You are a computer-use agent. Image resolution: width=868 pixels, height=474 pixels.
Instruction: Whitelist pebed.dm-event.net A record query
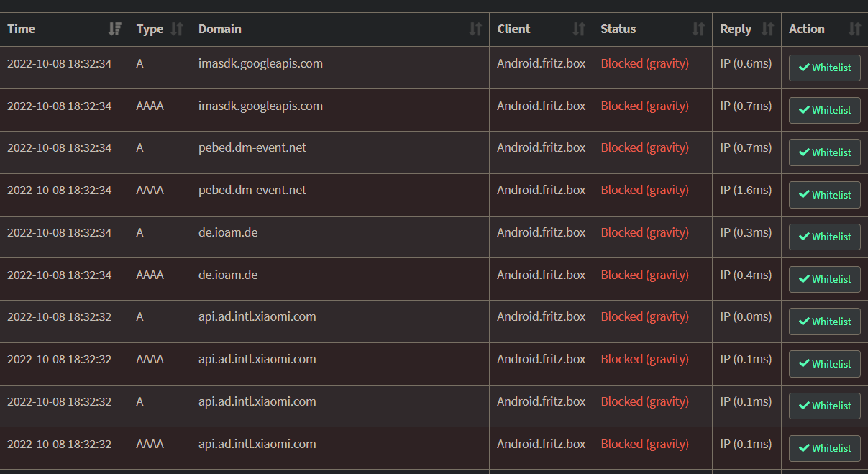(x=824, y=152)
